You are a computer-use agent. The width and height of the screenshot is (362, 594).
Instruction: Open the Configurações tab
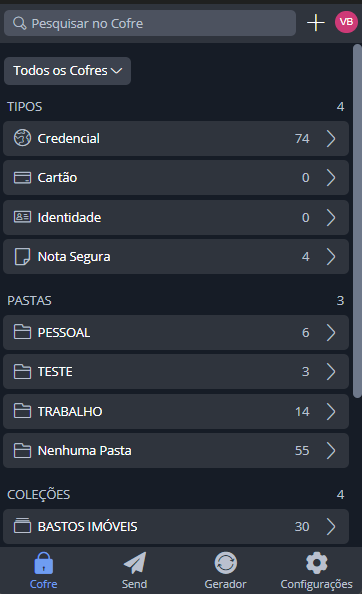[317, 571]
